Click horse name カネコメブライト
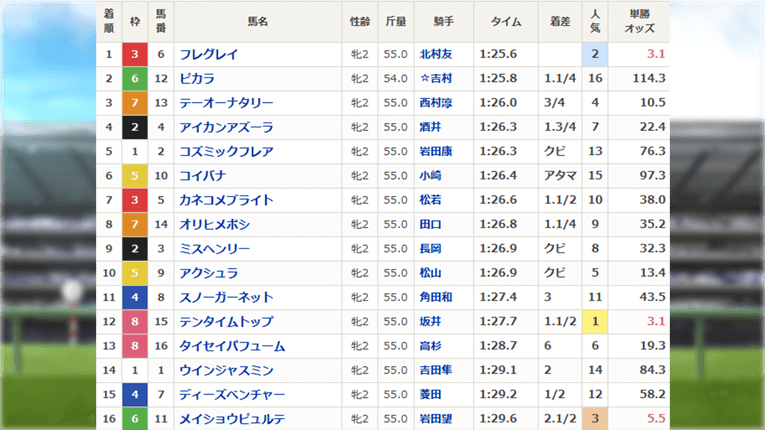765x430 pixels. coord(226,200)
